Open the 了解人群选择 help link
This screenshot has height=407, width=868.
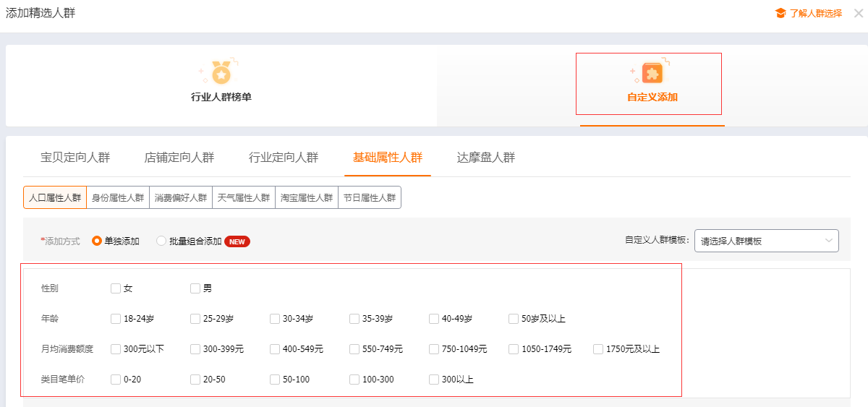(815, 13)
